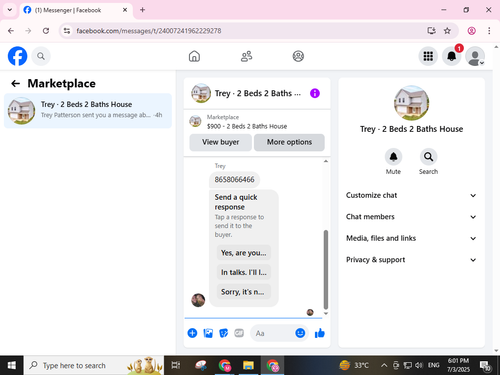Click the browser back button
This screenshot has width=500, height=375.
click(x=11, y=31)
